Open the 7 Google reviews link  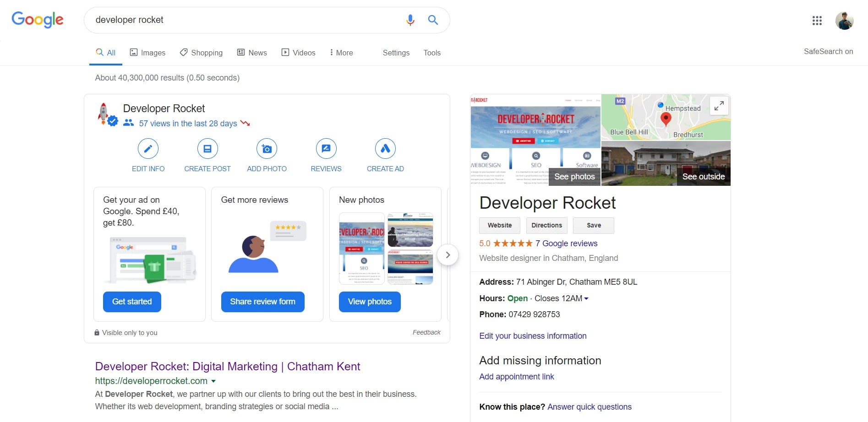point(567,243)
